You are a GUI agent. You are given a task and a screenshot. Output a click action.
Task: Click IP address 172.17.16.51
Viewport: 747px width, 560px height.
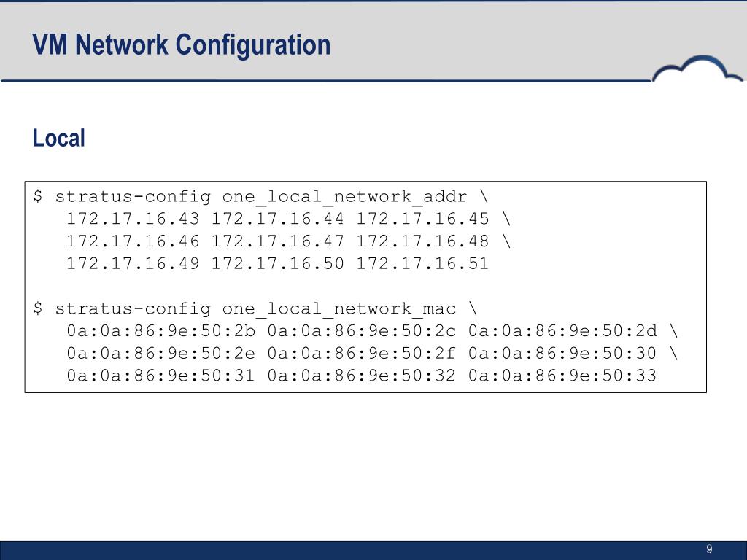tap(422, 263)
